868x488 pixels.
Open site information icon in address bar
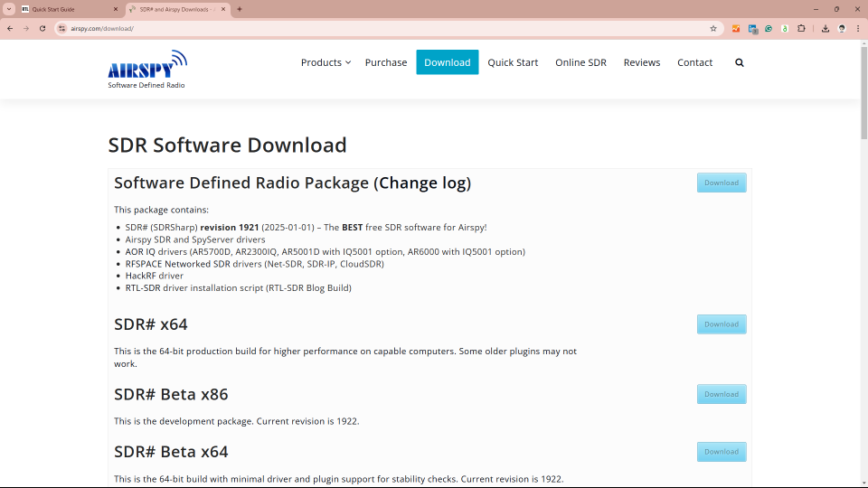pos(62,28)
